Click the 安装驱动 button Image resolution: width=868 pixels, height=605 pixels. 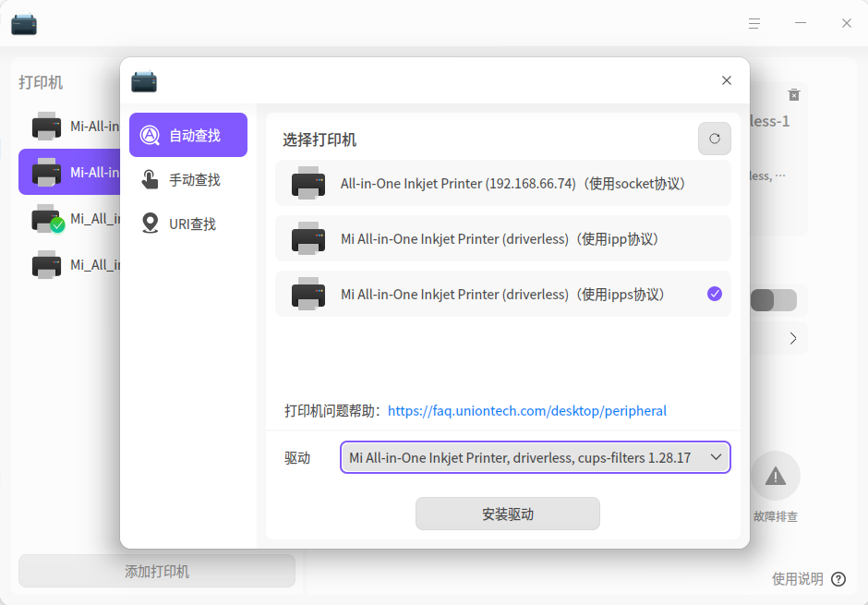[x=507, y=514]
